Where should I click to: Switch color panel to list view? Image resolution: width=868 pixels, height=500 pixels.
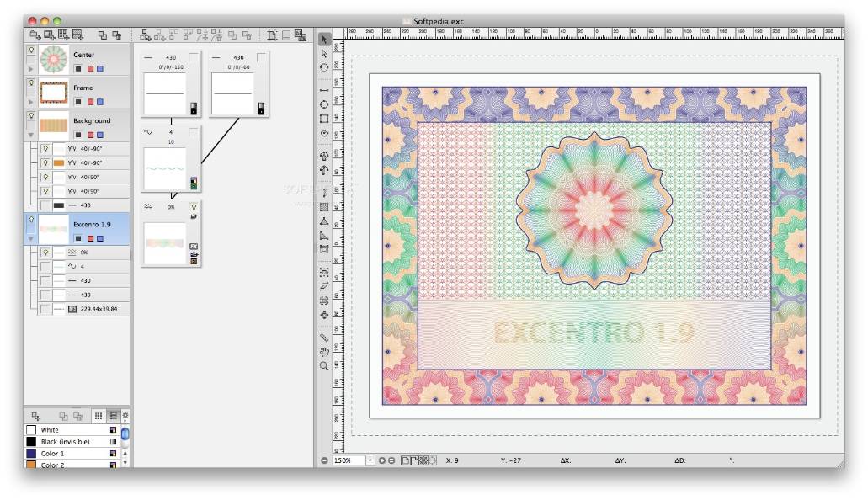pos(112,416)
